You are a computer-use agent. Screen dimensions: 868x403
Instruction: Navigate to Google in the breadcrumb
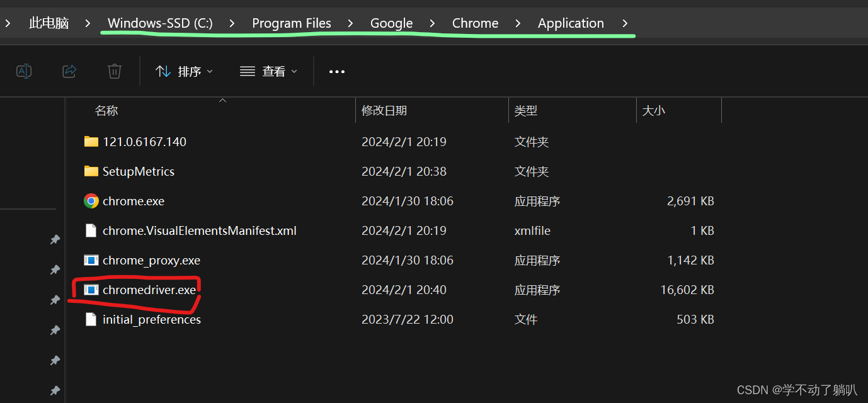pyautogui.click(x=391, y=23)
